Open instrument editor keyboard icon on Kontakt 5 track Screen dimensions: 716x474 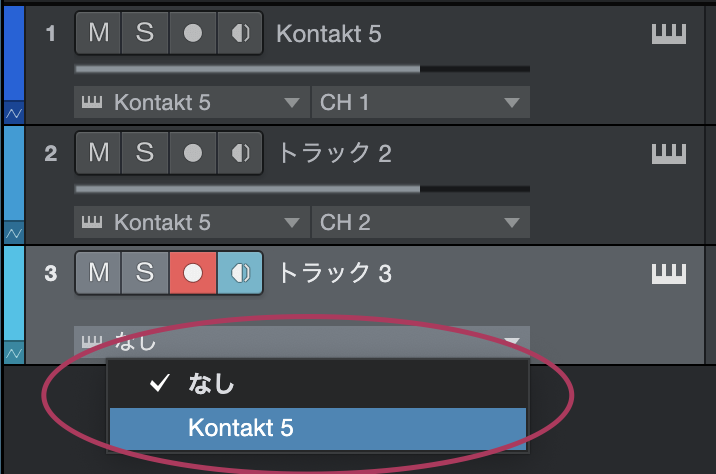tap(669, 35)
